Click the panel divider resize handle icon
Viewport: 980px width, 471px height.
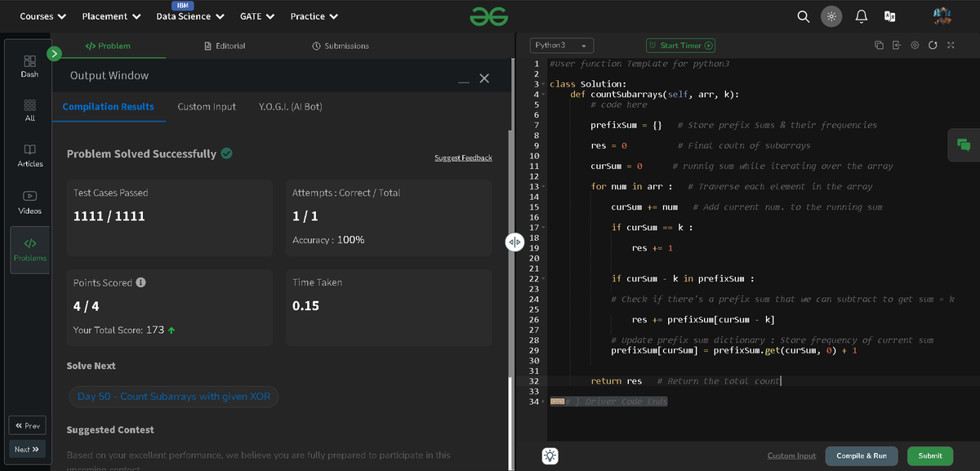(x=514, y=242)
